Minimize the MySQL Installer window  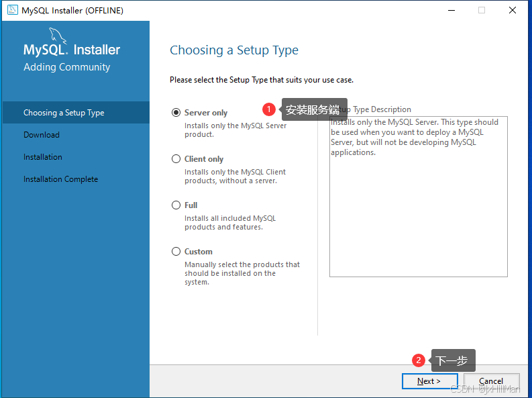(x=451, y=10)
